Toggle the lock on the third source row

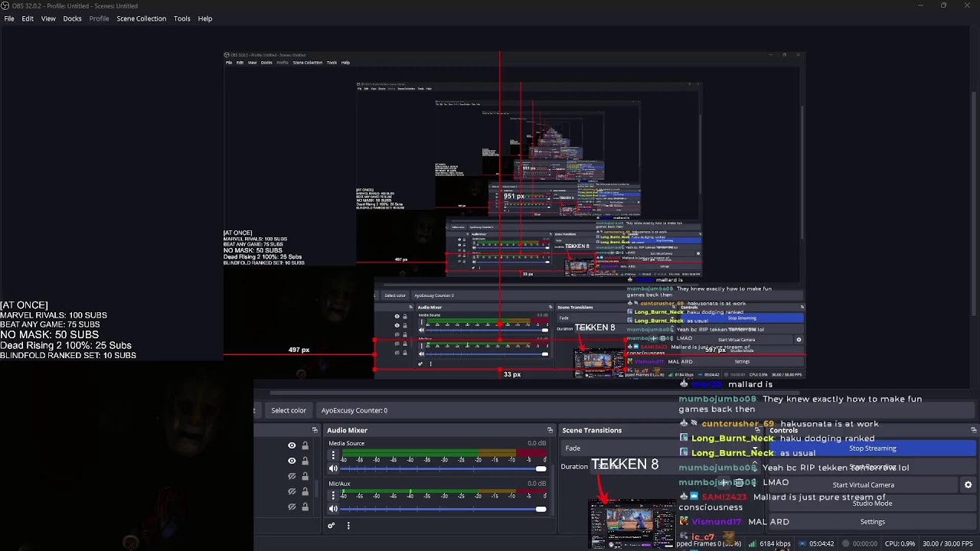tap(305, 476)
